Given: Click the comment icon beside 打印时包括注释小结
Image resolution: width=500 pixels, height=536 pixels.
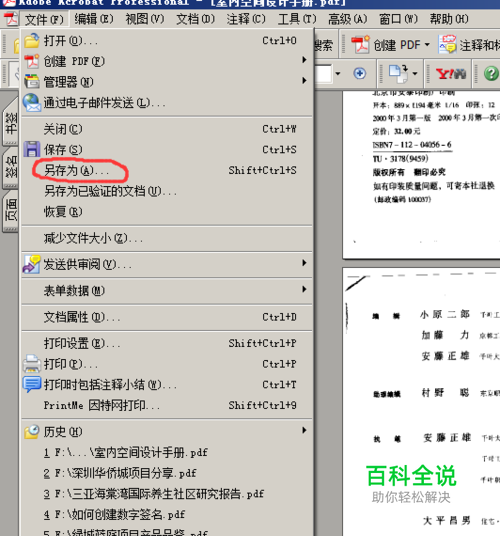Looking at the screenshot, I should pos(32,384).
